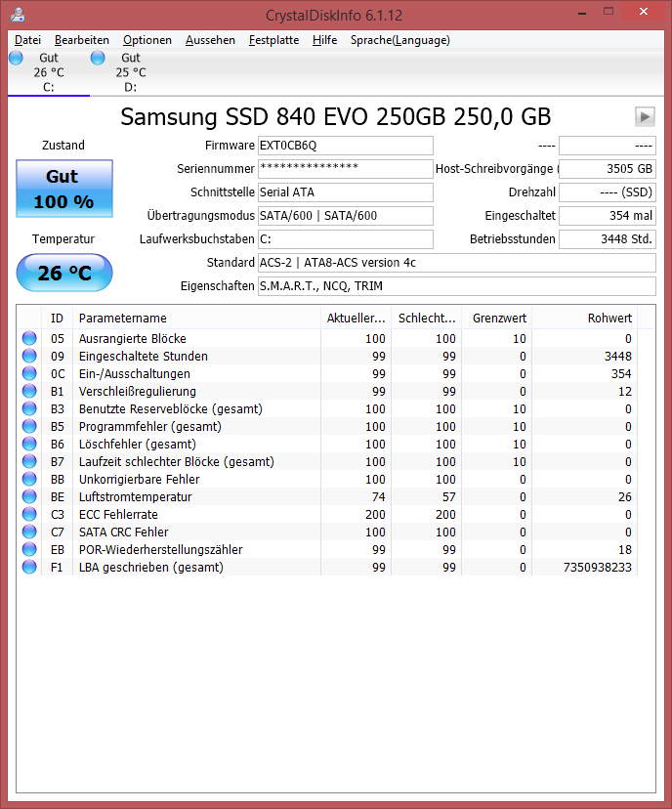Click the Firmware field EXT0CB6Q
This screenshot has height=809, width=672.
coord(345,146)
